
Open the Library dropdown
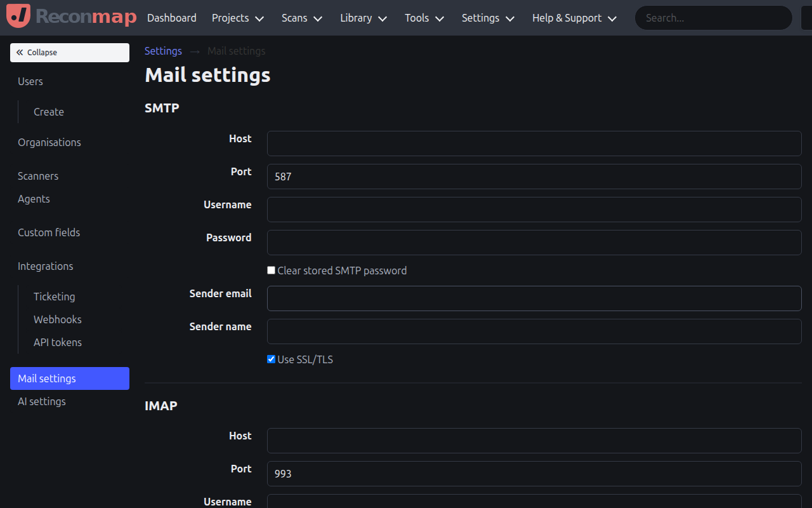coord(363,18)
